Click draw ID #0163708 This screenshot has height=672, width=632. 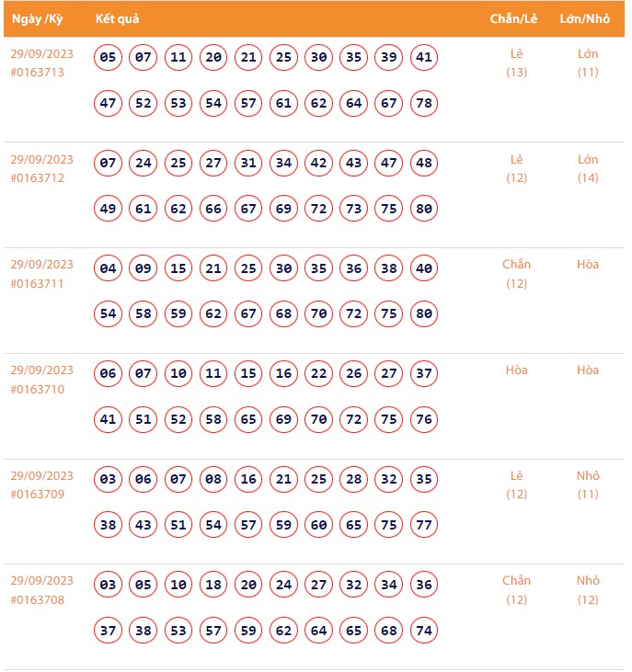coord(38,599)
